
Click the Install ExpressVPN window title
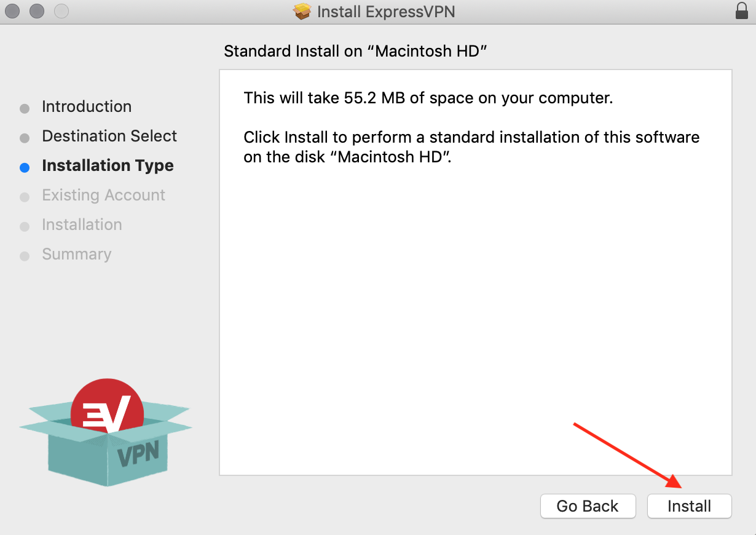tap(386, 11)
